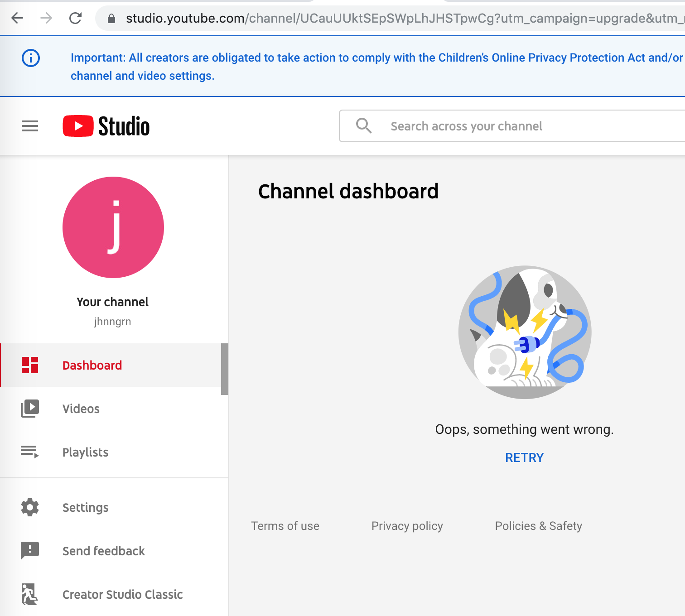The image size is (685, 616).
Task: Toggle the hamburger menu sidebar
Action: point(30,126)
